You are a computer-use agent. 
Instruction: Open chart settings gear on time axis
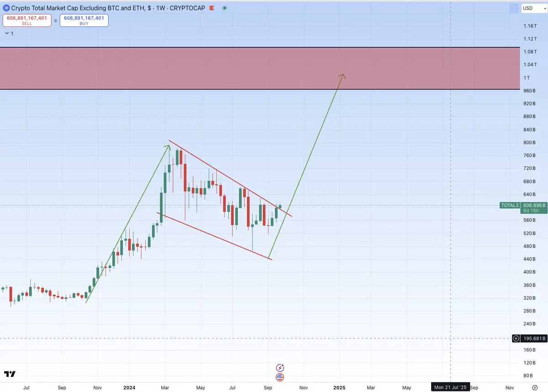click(x=535, y=387)
